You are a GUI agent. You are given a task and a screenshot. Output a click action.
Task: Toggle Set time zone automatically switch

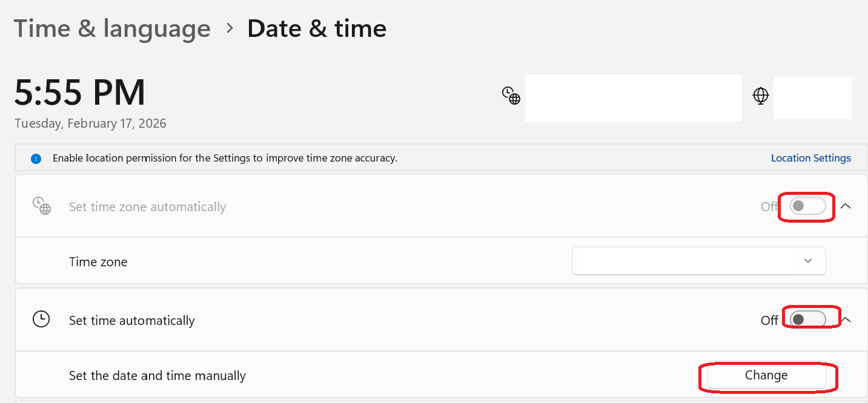pyautogui.click(x=807, y=206)
